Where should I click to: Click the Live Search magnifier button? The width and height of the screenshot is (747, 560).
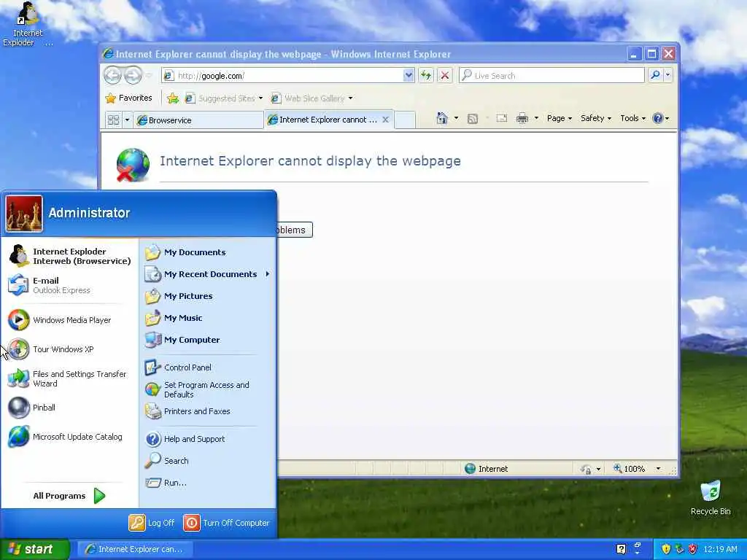[656, 75]
